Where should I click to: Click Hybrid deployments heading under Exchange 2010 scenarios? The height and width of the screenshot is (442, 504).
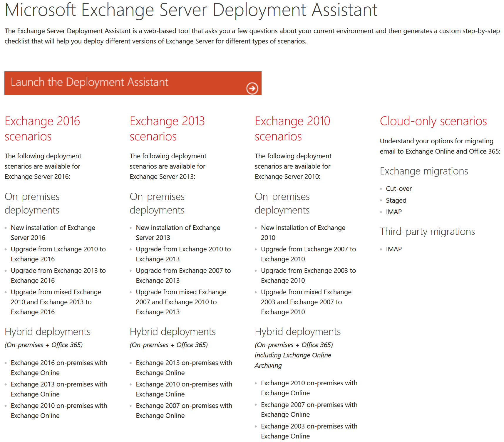(x=298, y=332)
